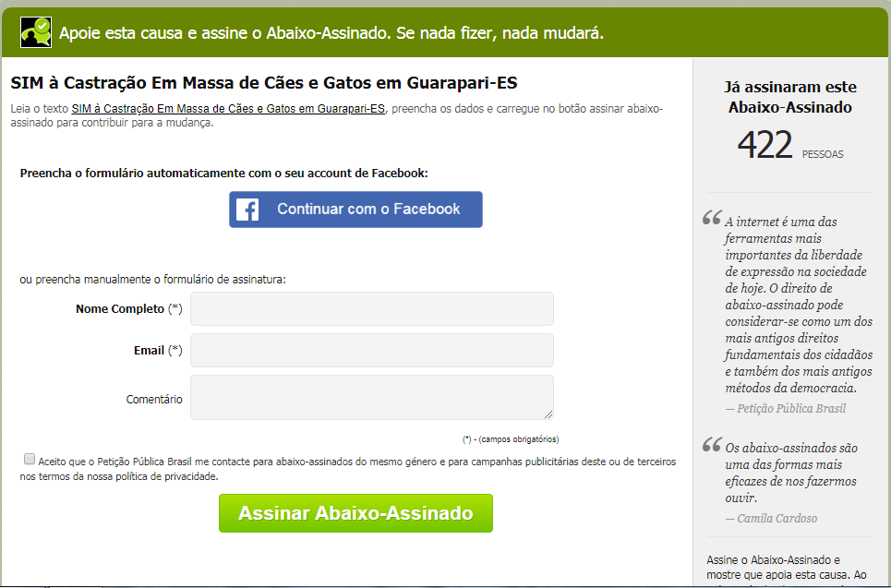Click the green petition logo icon
Screen dimensions: 891x588
pos(36,31)
